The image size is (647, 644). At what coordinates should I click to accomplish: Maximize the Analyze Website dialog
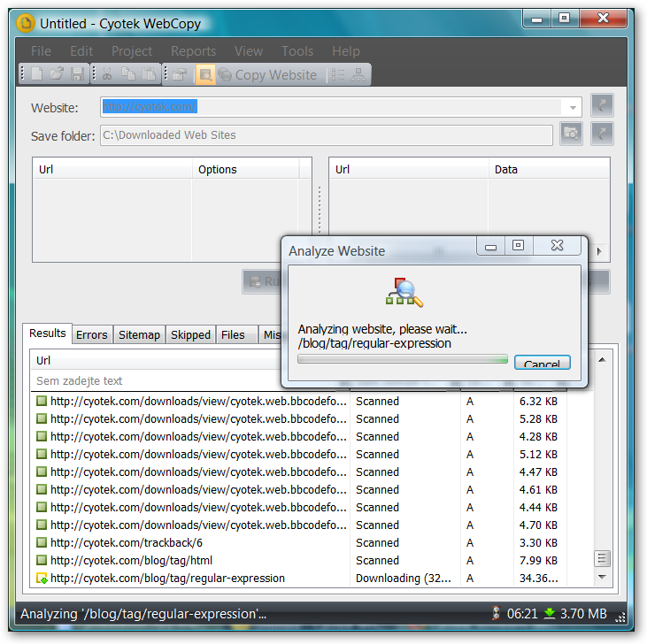pyautogui.click(x=519, y=246)
